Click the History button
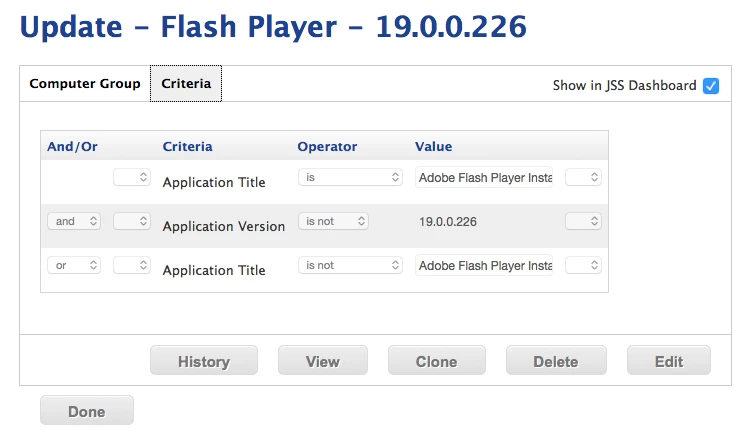This screenshot has height=447, width=750. [x=204, y=360]
